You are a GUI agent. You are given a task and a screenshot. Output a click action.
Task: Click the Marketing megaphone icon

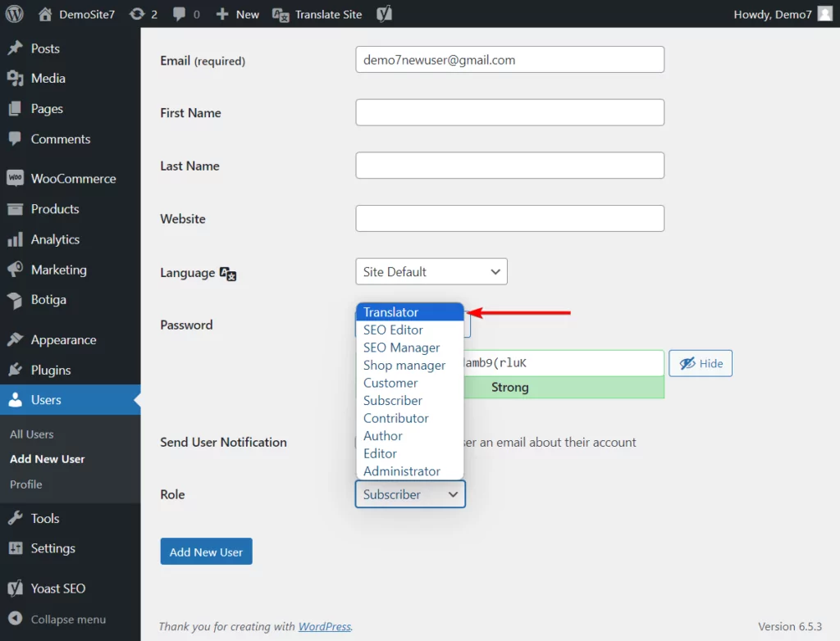click(15, 269)
